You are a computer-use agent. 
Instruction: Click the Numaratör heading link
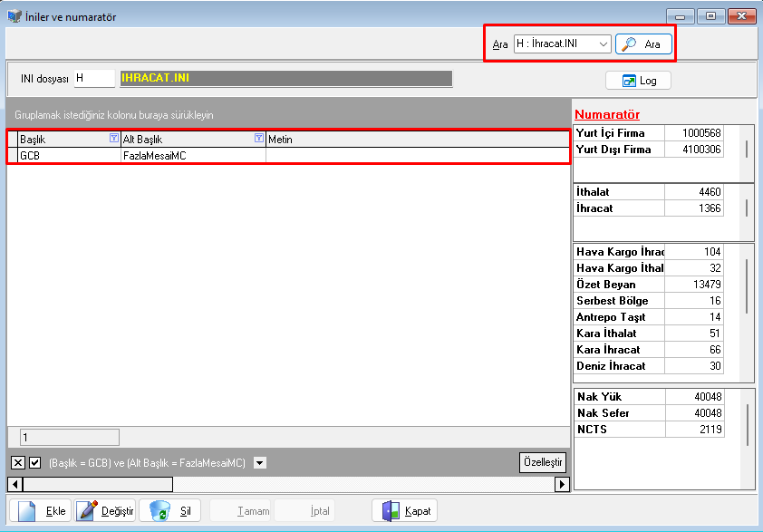pyautogui.click(x=607, y=114)
